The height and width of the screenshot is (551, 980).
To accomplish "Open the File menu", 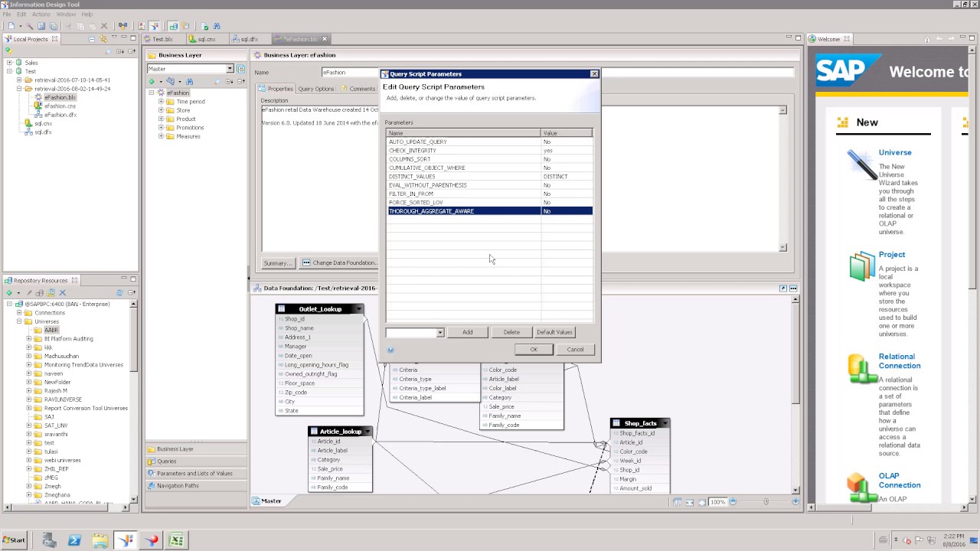I will click(7, 15).
